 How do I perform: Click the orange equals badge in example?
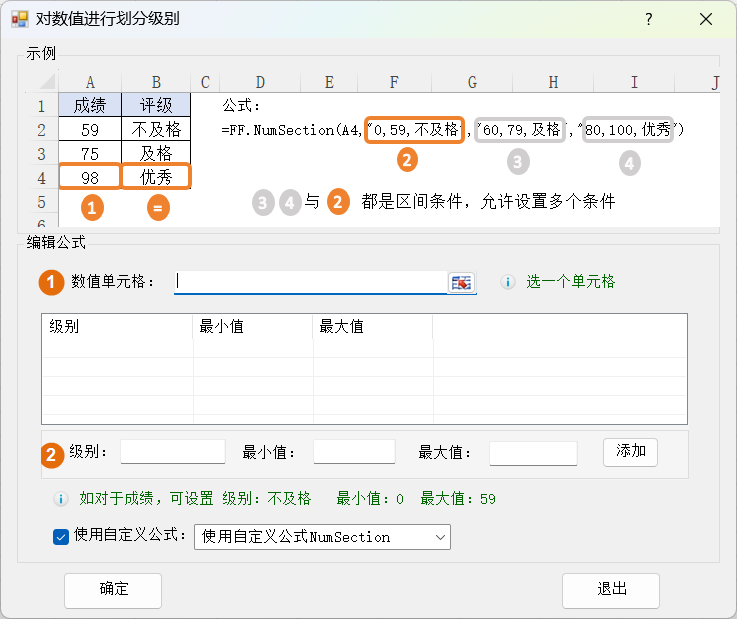click(156, 208)
